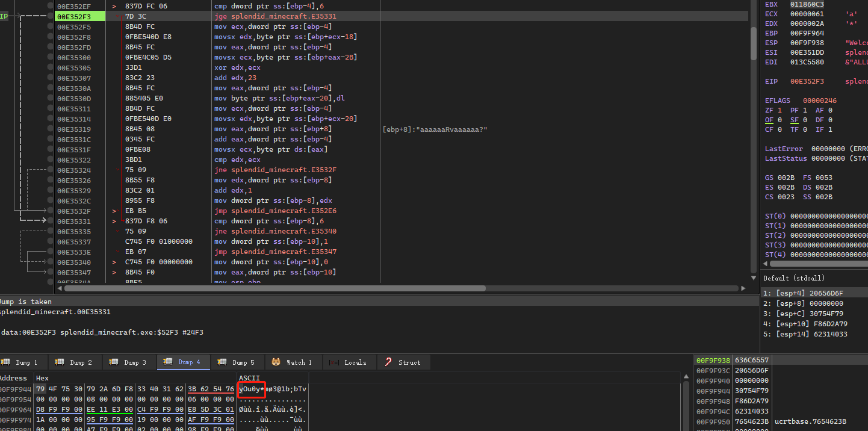Viewport: 868px width, 431px height.
Task: Click the question mark Struct icon
Action: [x=388, y=362]
